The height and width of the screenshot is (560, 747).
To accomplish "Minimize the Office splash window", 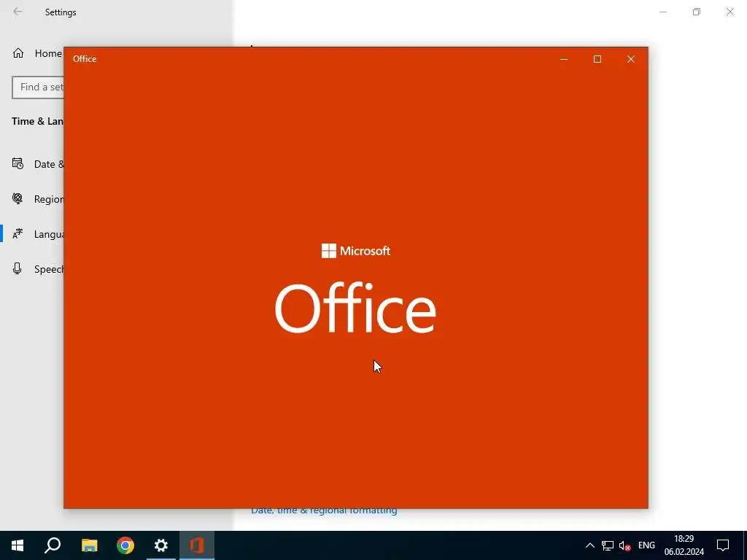I will point(564,59).
